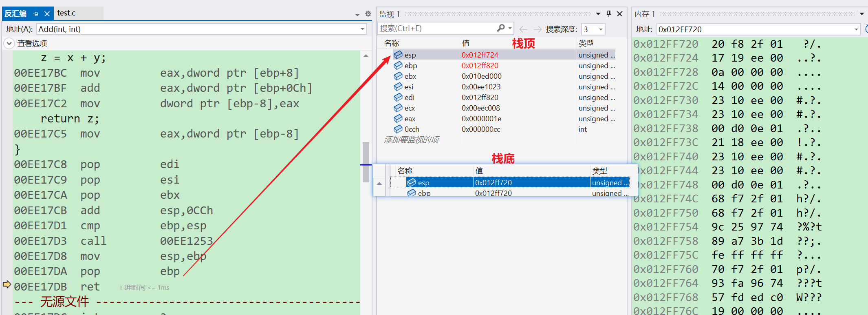868x315 pixels.
Task: Click the current instruction yellow arrow
Action: pos(7,284)
